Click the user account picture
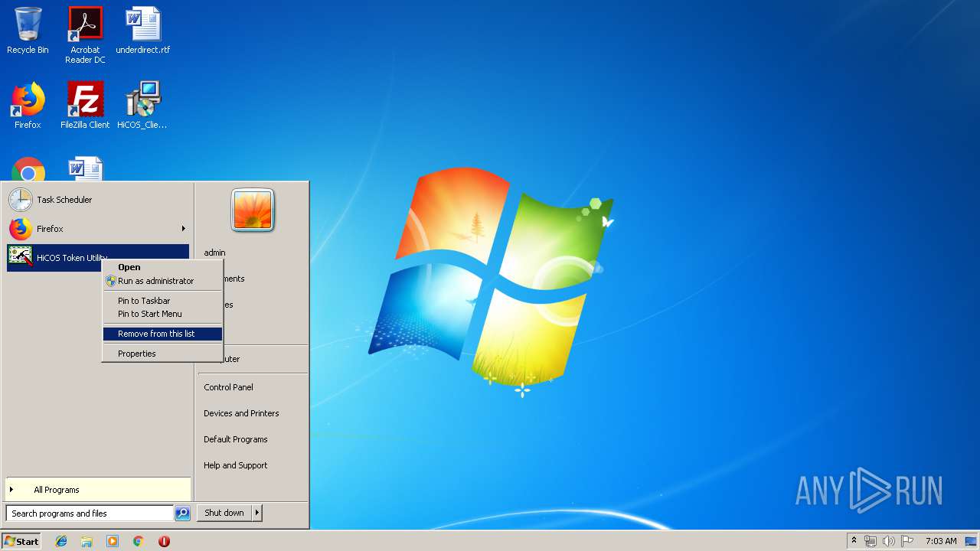Screen dimensions: 980x551 [x=253, y=210]
